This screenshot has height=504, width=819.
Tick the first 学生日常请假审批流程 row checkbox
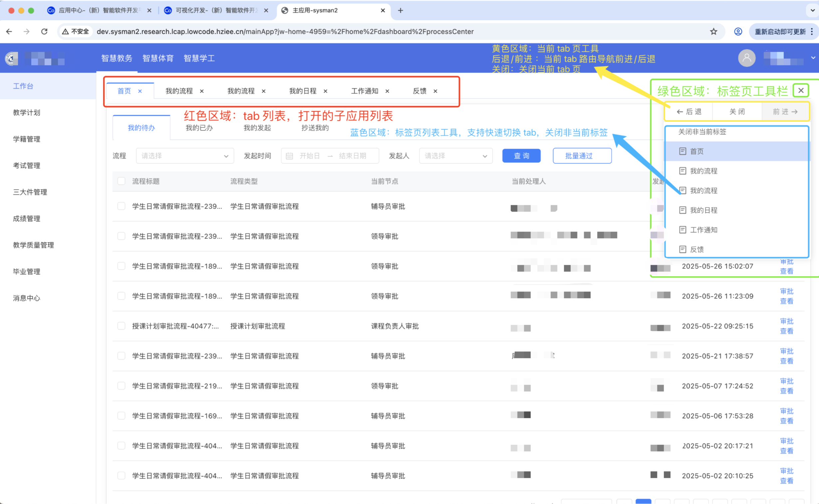click(x=121, y=206)
